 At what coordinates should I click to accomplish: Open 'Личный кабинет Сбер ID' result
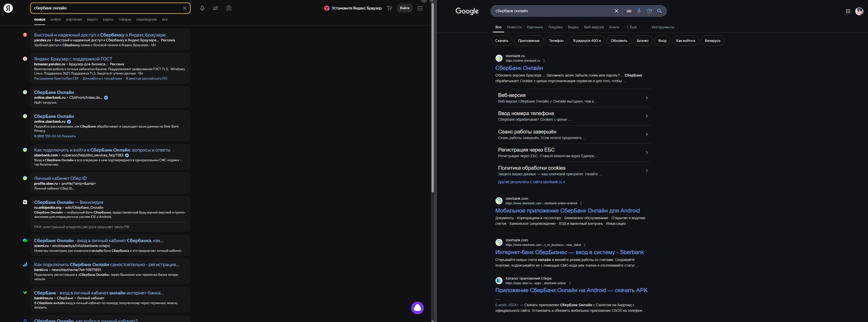click(60, 178)
